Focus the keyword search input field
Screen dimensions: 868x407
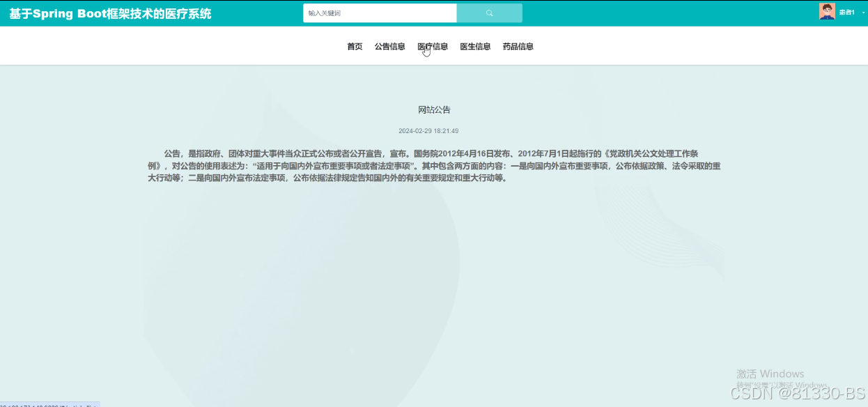pyautogui.click(x=380, y=13)
